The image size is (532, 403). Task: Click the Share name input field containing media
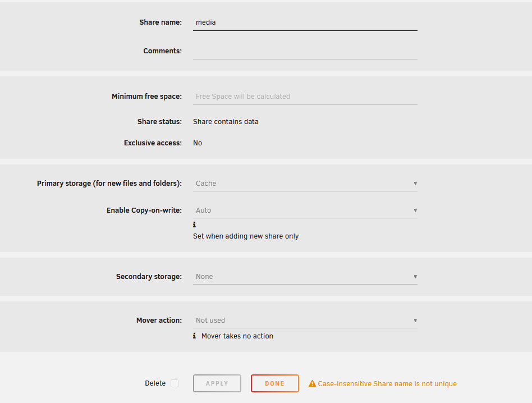coord(305,22)
